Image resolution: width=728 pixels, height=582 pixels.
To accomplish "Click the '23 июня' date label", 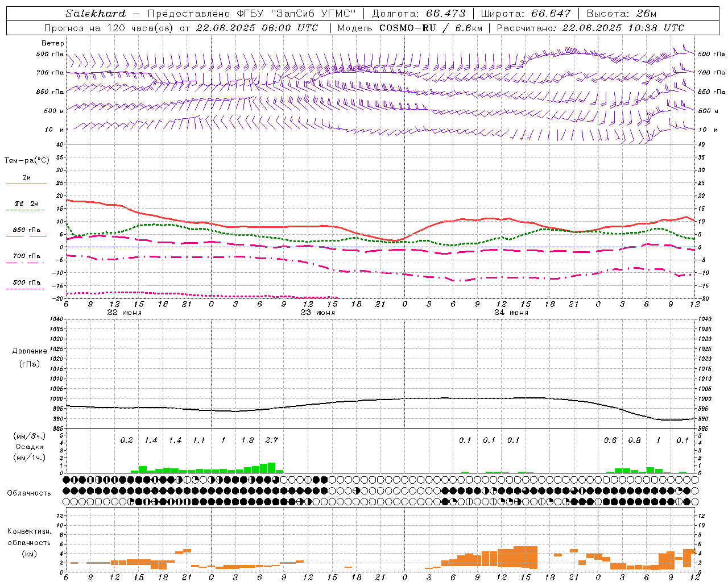I will pyautogui.click(x=317, y=313).
